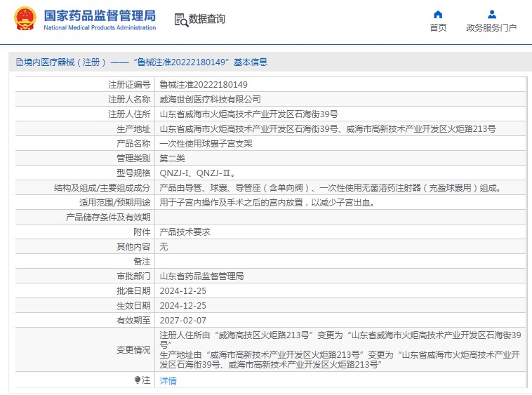
Task: Click the text 用于子宫内操作及手术之后
Action: tap(267, 203)
